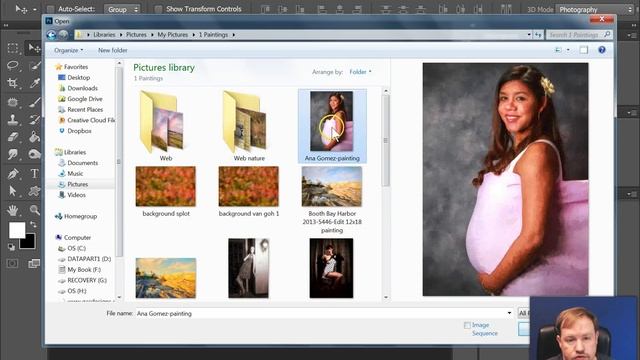The image size is (640, 360).
Task: Reset default foreground and background colors
Action: point(11,247)
